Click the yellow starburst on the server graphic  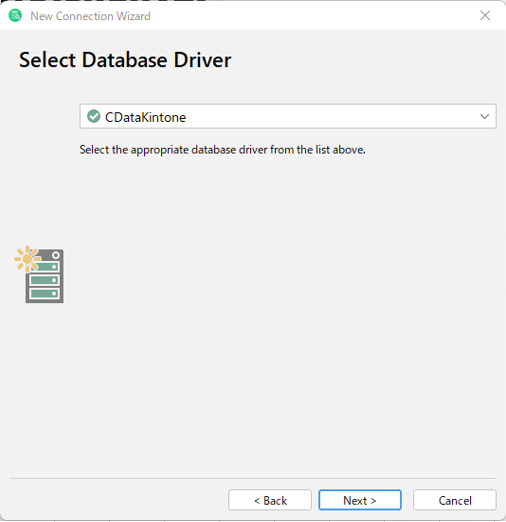[27, 259]
